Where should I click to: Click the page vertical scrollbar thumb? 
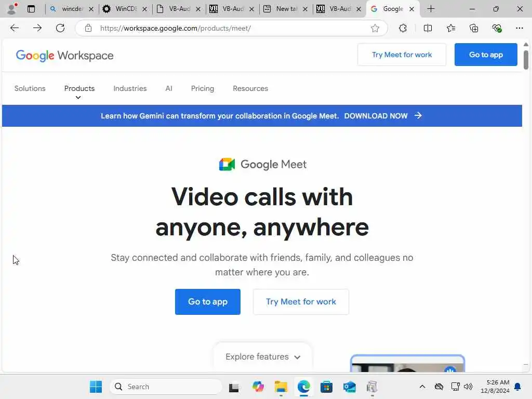526,60
